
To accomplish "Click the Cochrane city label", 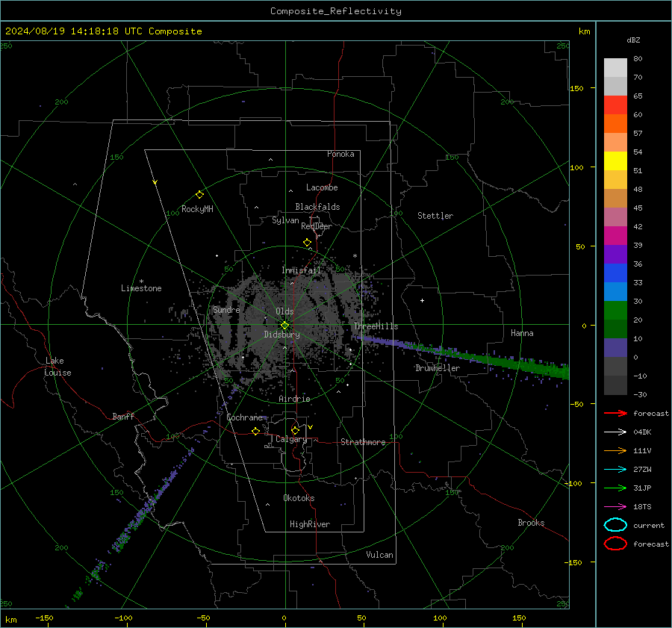I will pyautogui.click(x=244, y=417).
